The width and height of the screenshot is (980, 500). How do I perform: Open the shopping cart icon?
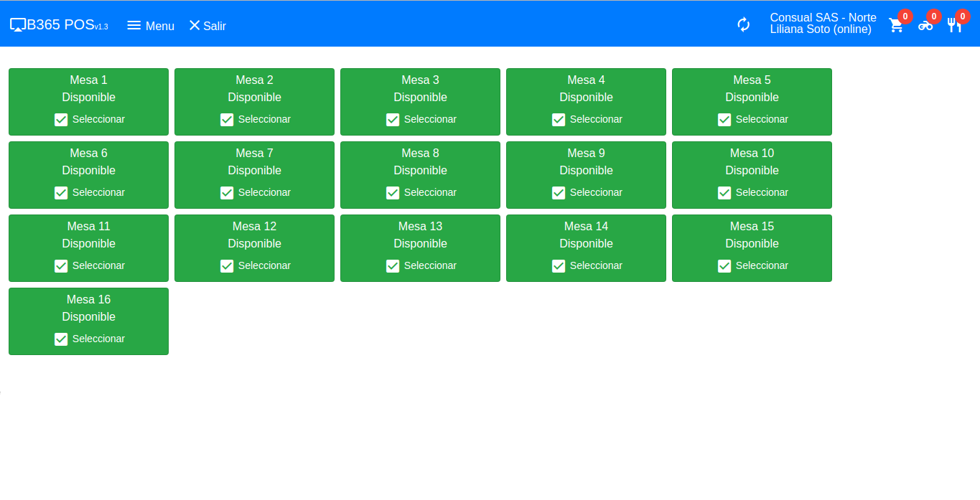click(896, 25)
